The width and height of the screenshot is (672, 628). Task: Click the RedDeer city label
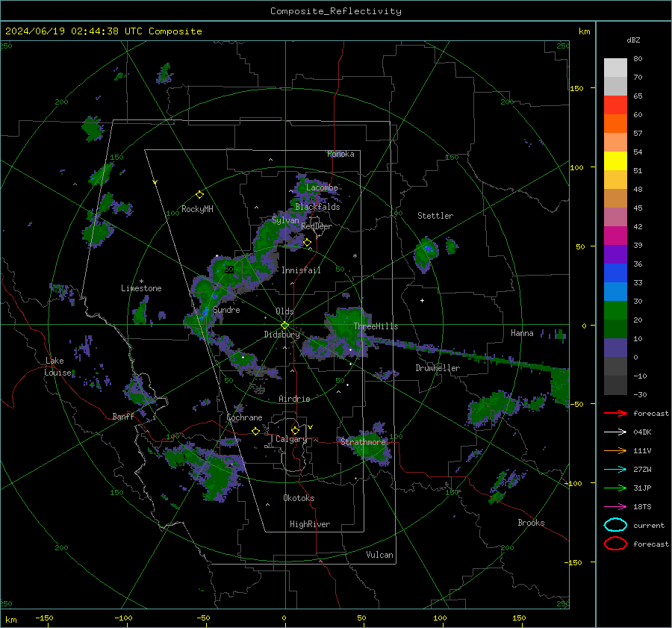[317, 226]
